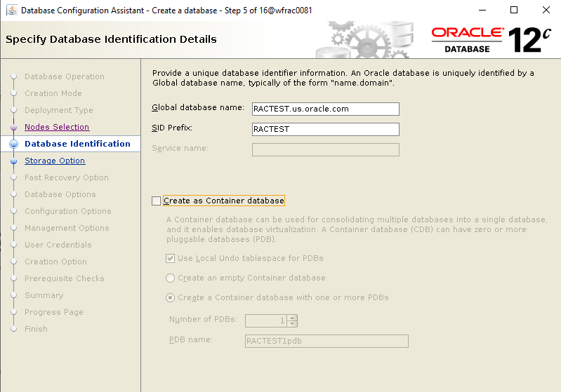Screen dimensions: 561x392
Task: Click the Java app icon in title bar
Action: point(12,11)
